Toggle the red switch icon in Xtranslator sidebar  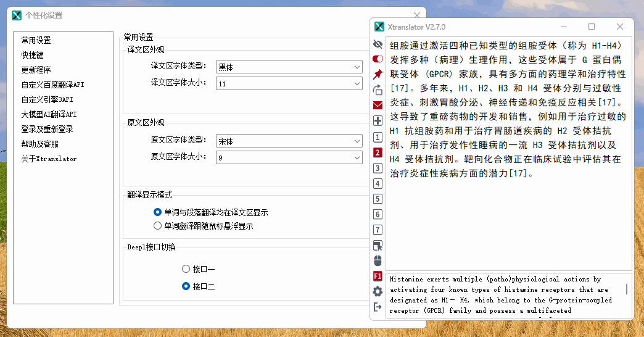pyautogui.click(x=378, y=59)
